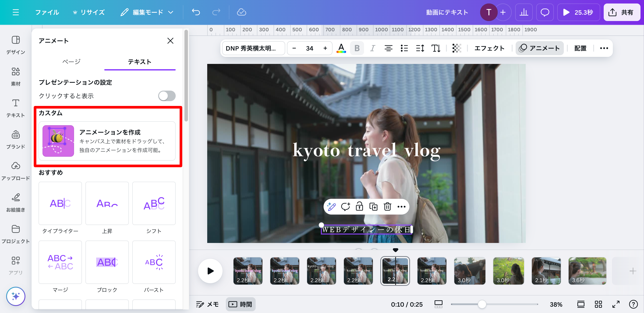The image size is (644, 313).
Task: Open the エフェクト options
Action: pos(489,48)
